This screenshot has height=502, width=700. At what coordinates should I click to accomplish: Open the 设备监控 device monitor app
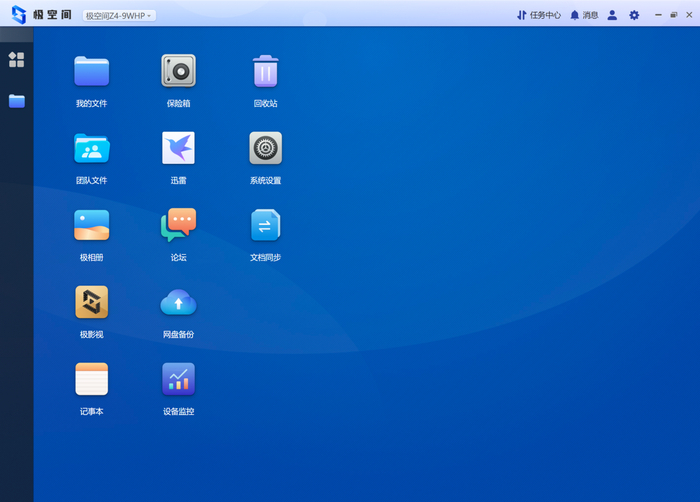click(x=178, y=380)
